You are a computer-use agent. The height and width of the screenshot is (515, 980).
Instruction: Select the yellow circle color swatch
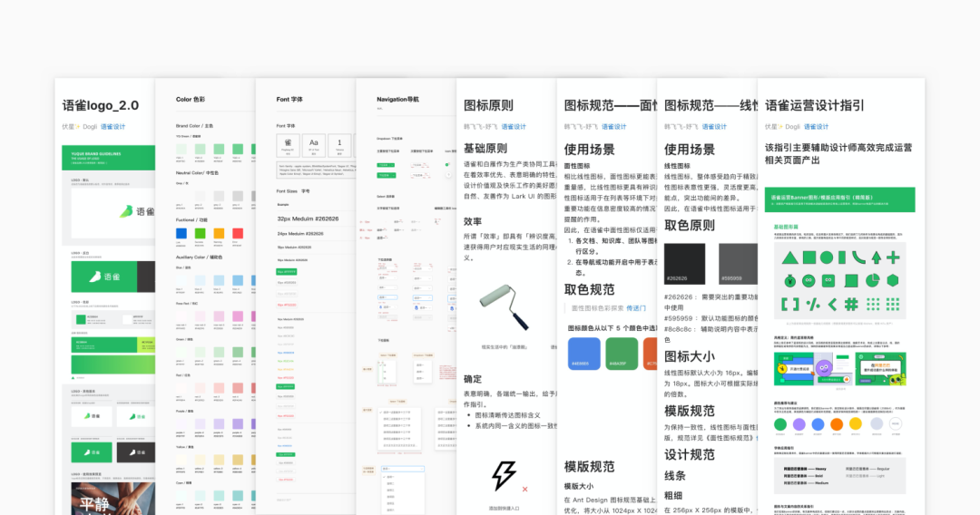tap(856, 424)
